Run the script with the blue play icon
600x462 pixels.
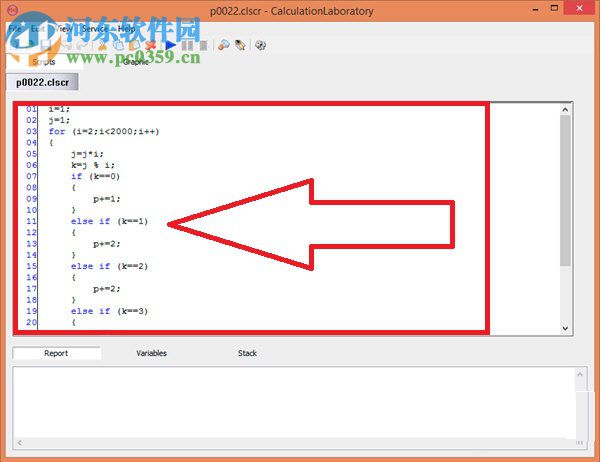pyautogui.click(x=171, y=46)
